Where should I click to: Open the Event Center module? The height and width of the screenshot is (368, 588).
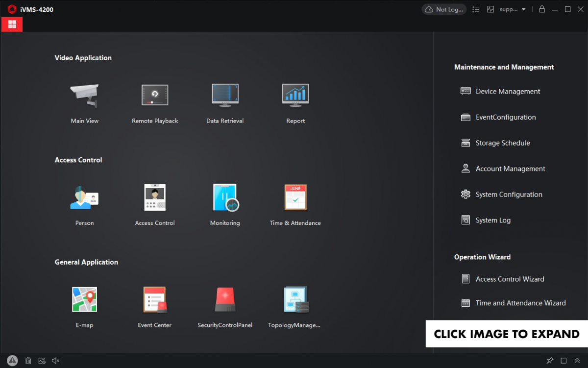coord(155,299)
